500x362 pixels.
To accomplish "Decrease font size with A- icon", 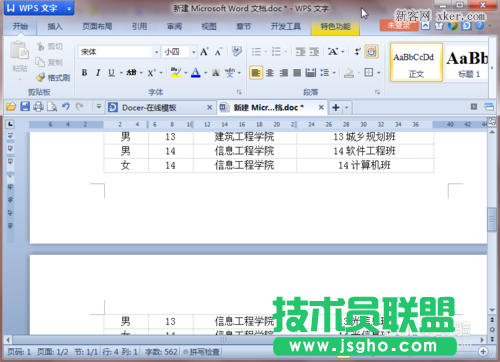I will coord(218,52).
